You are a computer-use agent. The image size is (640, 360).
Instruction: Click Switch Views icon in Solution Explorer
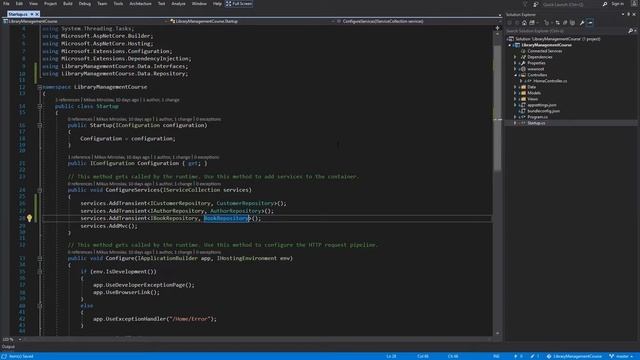click(532, 23)
